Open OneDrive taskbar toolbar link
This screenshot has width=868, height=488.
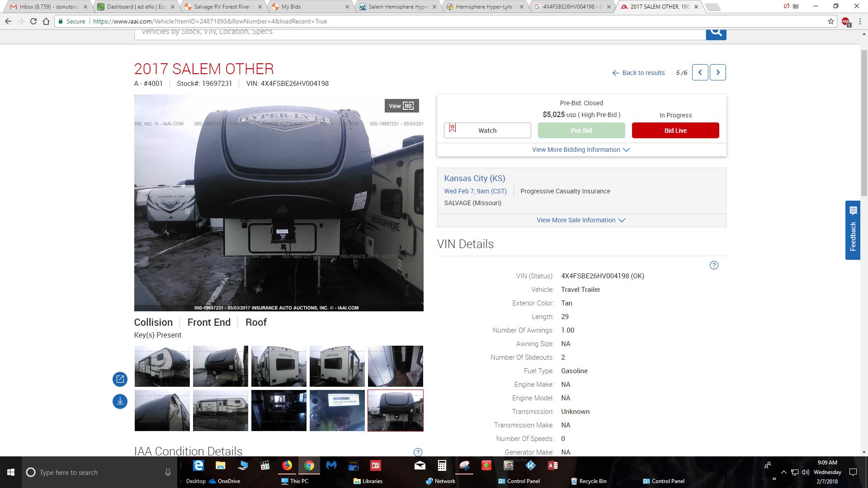(225, 481)
